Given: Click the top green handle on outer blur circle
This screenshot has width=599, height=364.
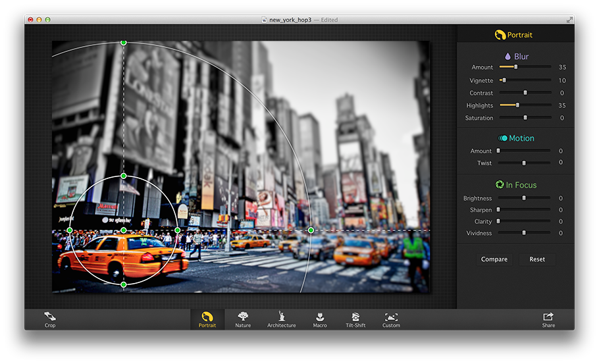Looking at the screenshot, I should (x=123, y=43).
